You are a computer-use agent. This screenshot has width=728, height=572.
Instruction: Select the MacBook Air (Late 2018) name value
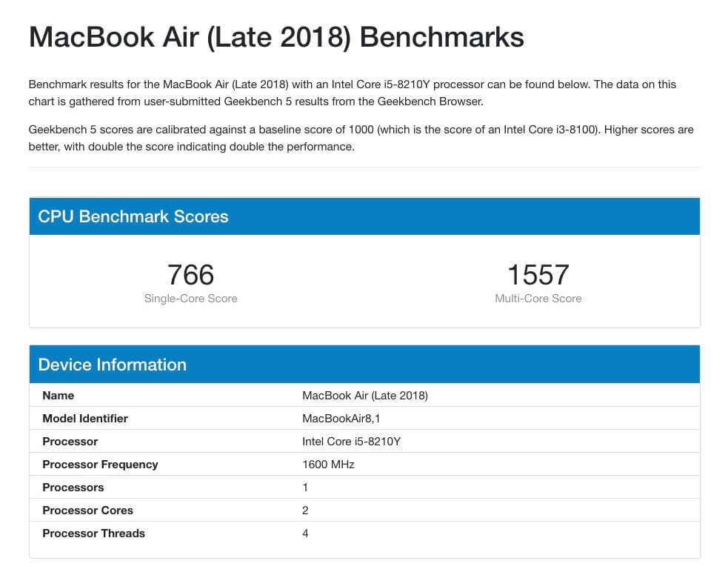[365, 396]
